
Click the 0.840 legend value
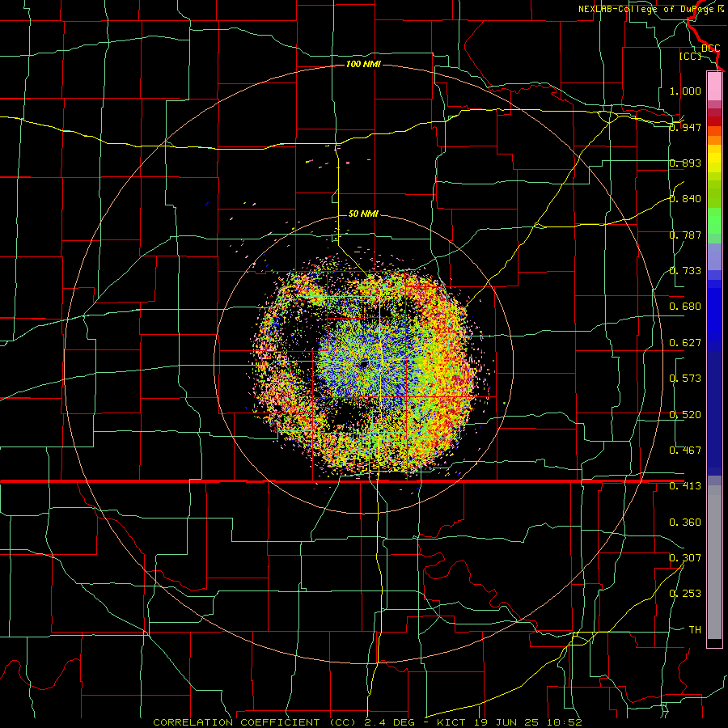tap(685, 199)
